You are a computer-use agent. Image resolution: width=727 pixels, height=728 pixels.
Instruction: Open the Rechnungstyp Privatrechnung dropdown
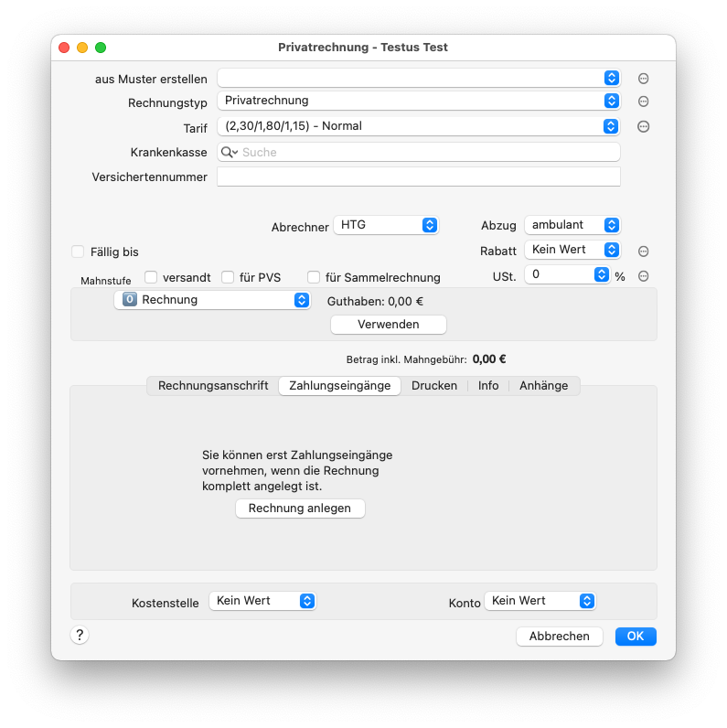point(419,101)
